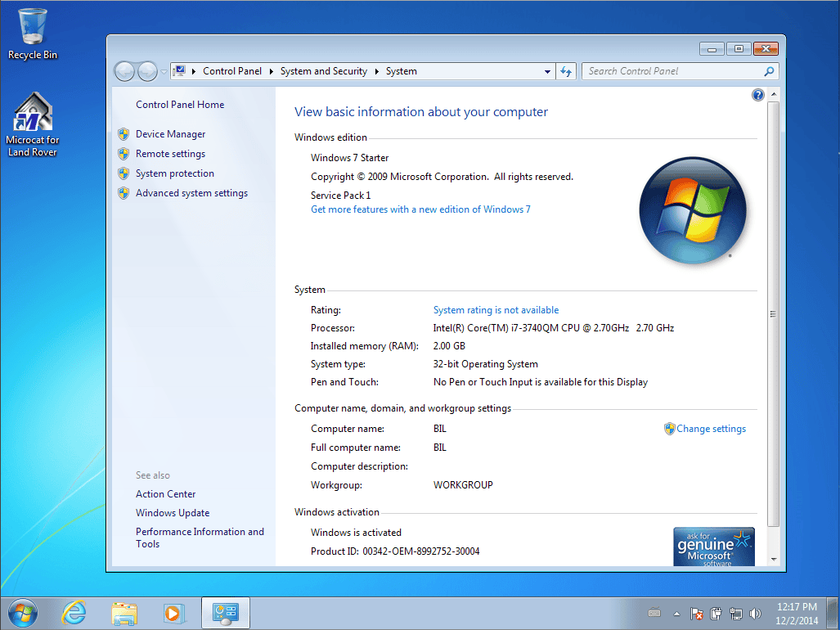Click the Windows 7 Starter text
Viewport: 840px width, 630px height.
(x=350, y=158)
